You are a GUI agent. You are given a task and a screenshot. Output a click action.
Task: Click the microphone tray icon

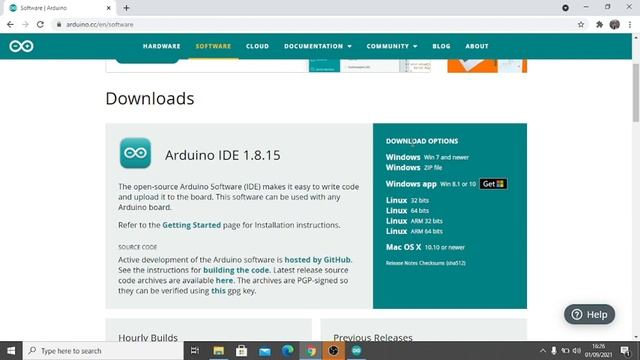tap(553, 351)
